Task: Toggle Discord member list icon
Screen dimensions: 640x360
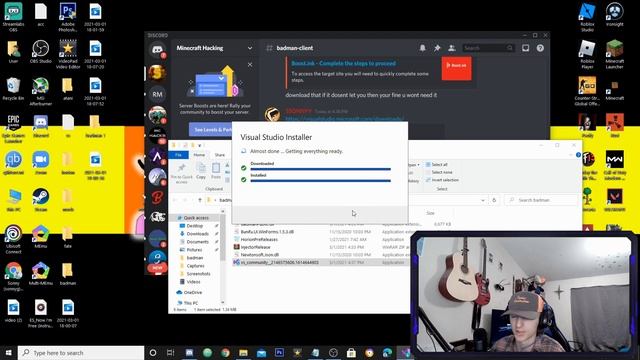Action: [451, 48]
